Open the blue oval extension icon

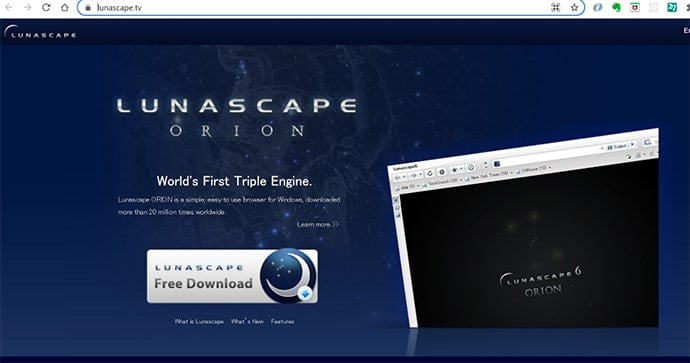(597, 7)
